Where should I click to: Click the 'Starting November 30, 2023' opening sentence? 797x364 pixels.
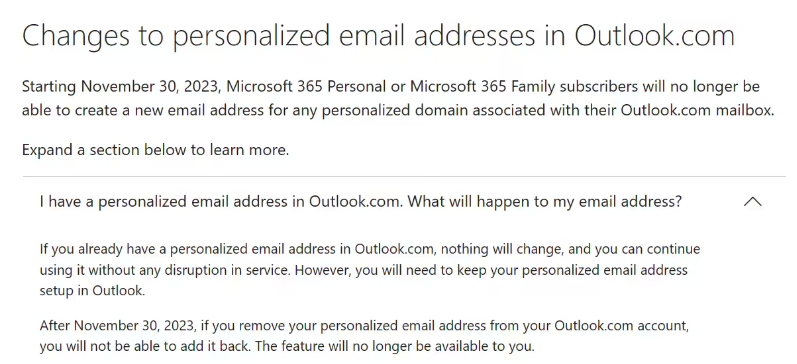(x=121, y=87)
